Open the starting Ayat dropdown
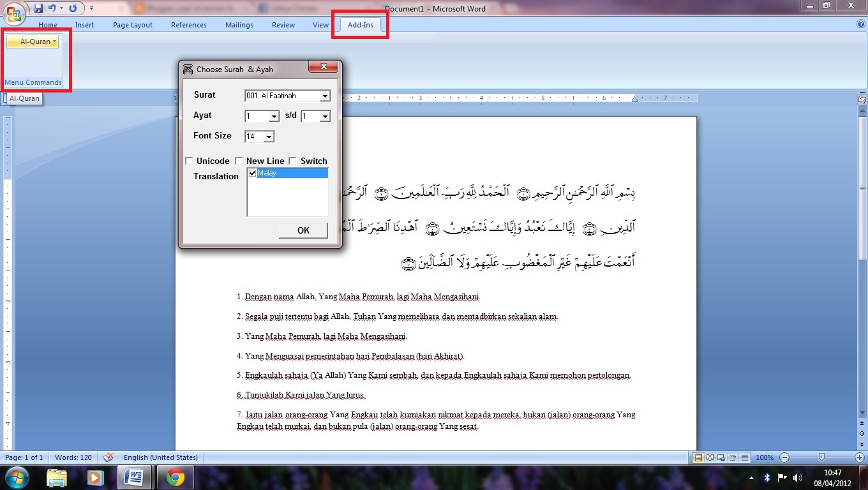Image resolution: width=868 pixels, height=490 pixels. pos(274,116)
